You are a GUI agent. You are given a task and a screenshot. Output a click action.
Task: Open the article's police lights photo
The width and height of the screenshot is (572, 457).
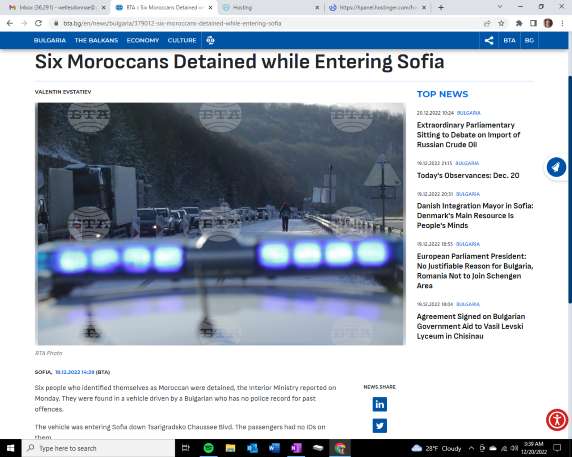(220, 224)
